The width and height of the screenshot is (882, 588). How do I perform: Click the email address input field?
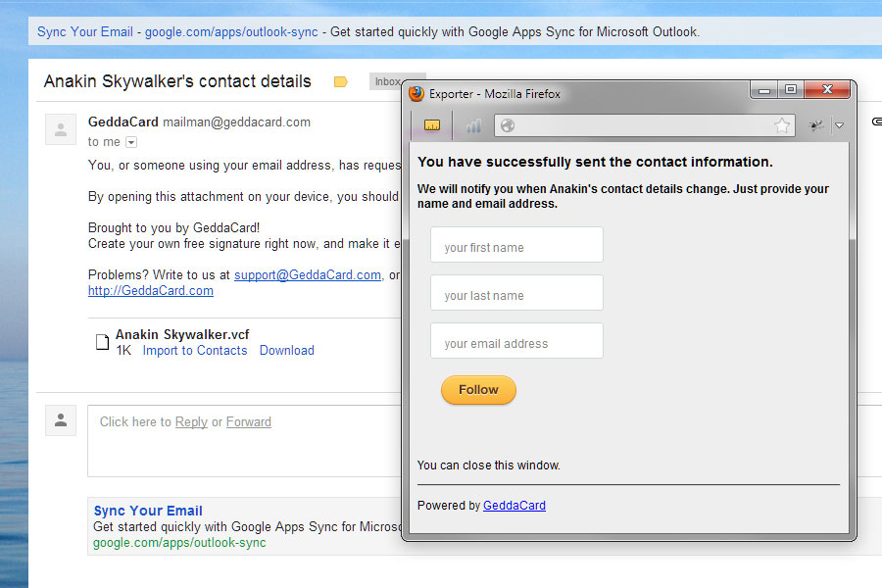click(x=516, y=342)
